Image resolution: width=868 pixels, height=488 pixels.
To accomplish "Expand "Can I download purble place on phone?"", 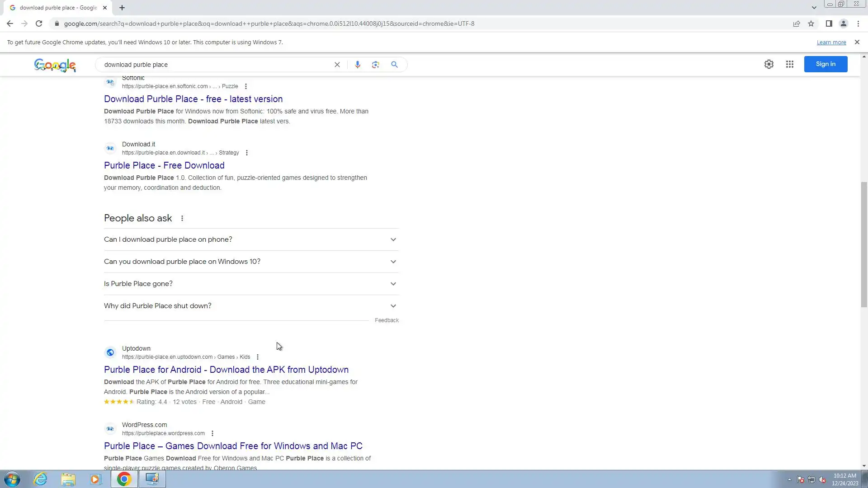I will [x=251, y=239].
